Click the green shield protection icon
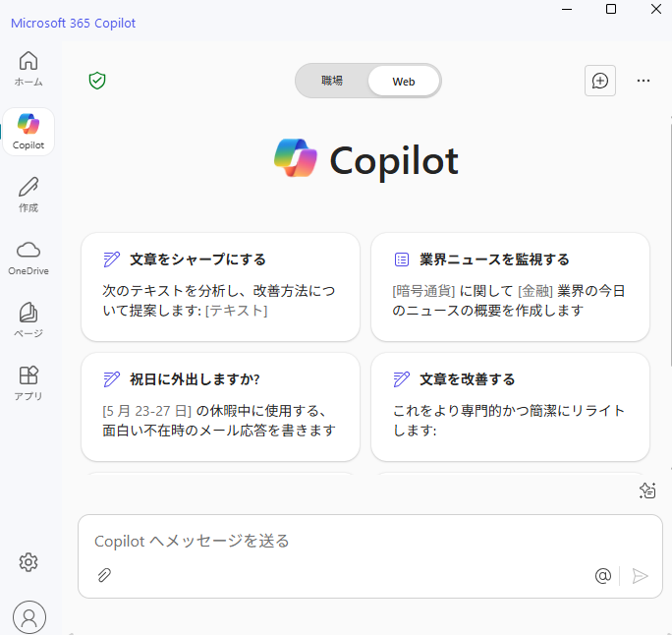 97,81
